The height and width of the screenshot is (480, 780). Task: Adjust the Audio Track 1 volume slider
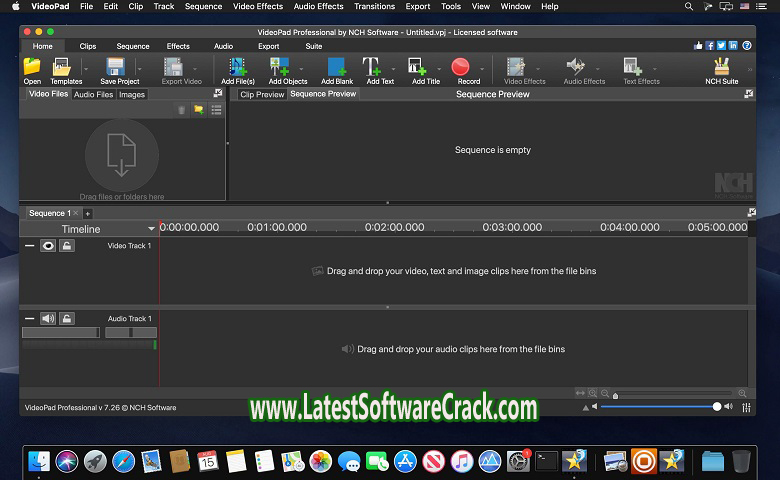pos(61,332)
